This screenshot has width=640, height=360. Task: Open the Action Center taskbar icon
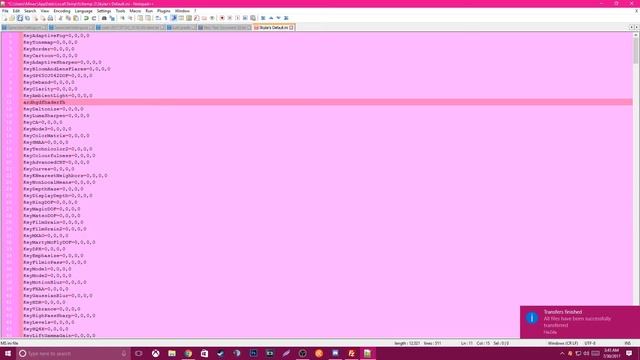(x=629, y=353)
